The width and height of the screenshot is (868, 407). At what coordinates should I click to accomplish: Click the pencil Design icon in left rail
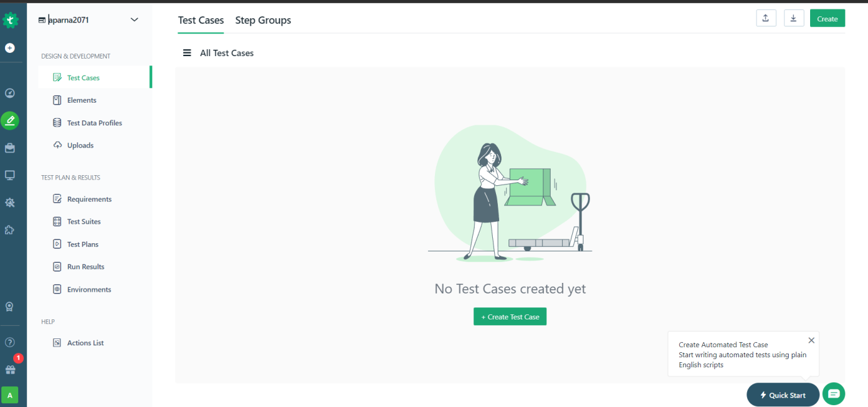10,120
